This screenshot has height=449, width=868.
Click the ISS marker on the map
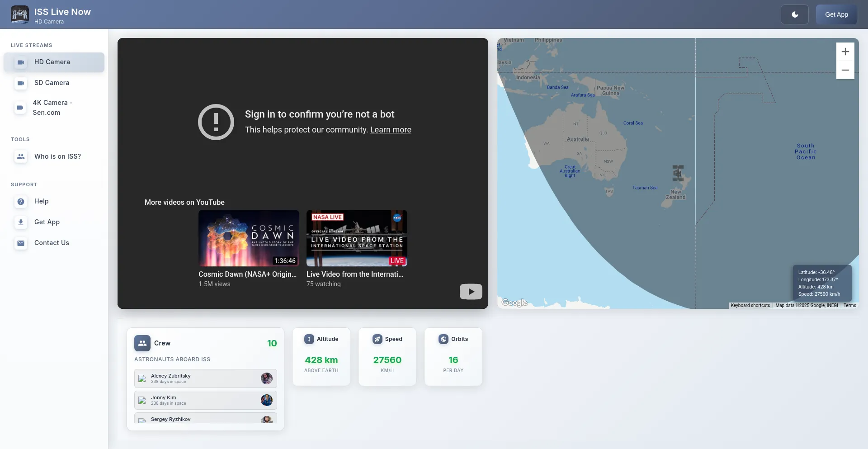[677, 173]
